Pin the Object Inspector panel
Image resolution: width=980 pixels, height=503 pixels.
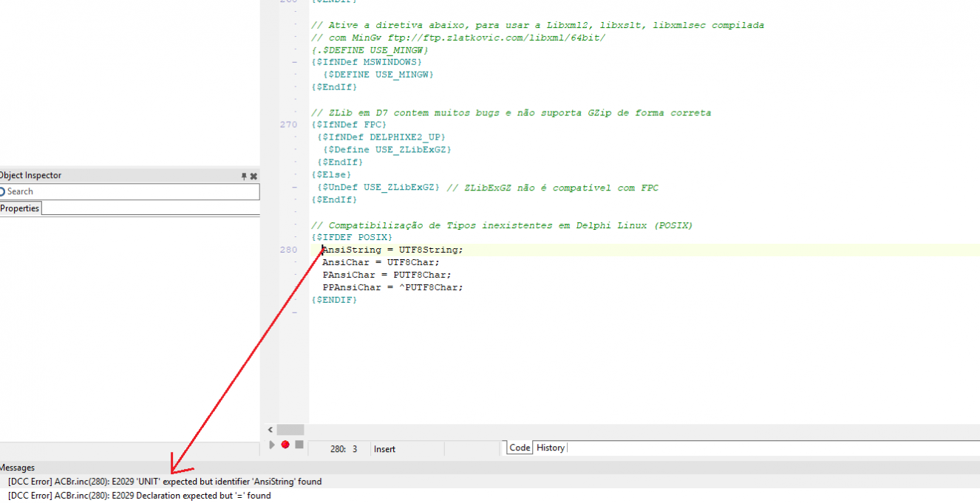tap(244, 176)
